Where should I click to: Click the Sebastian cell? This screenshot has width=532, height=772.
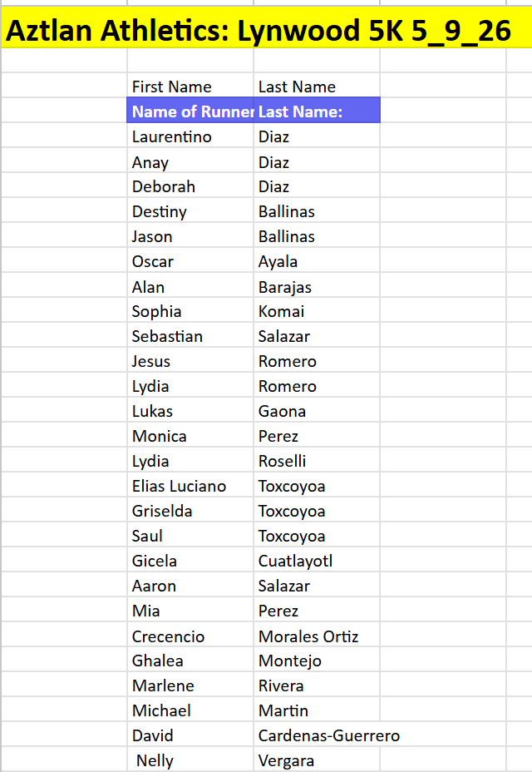point(190,335)
